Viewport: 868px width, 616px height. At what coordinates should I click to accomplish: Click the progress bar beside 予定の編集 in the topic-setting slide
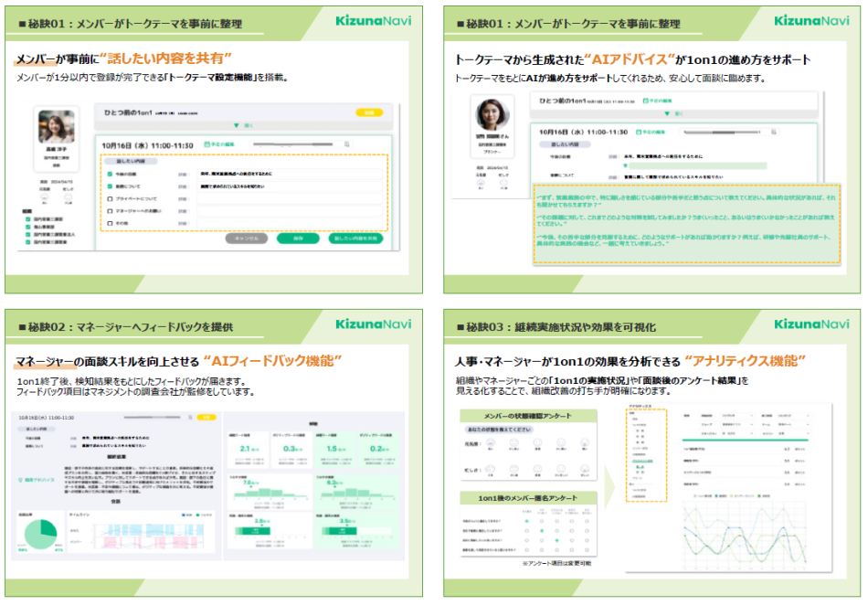pyautogui.click(x=292, y=144)
